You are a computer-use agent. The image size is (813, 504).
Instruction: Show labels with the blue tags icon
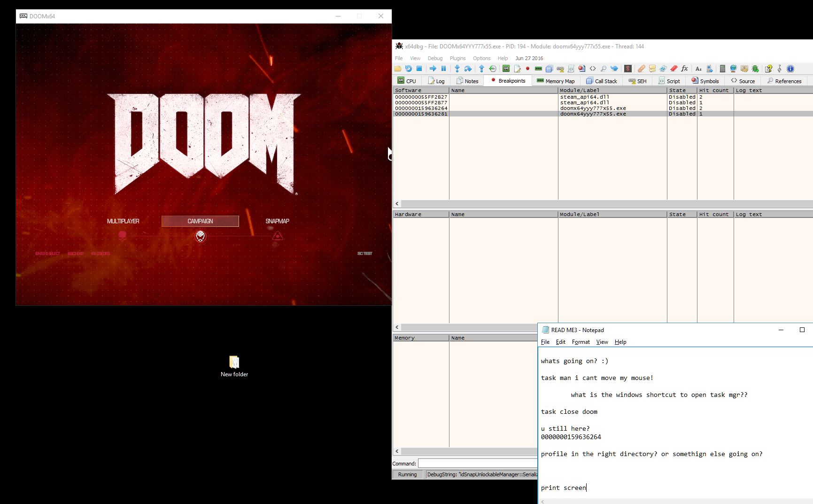[663, 69]
